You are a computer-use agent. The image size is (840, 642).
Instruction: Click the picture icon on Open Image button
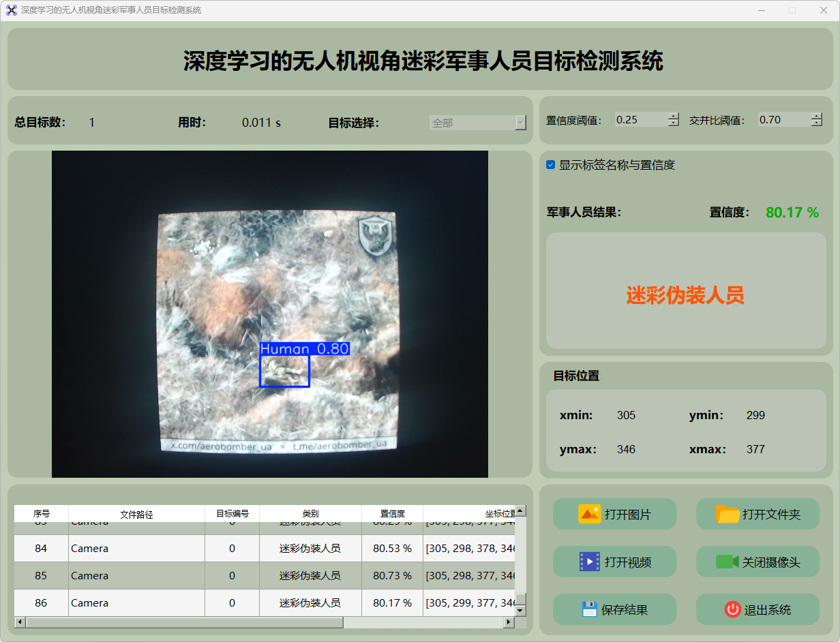[x=589, y=514]
